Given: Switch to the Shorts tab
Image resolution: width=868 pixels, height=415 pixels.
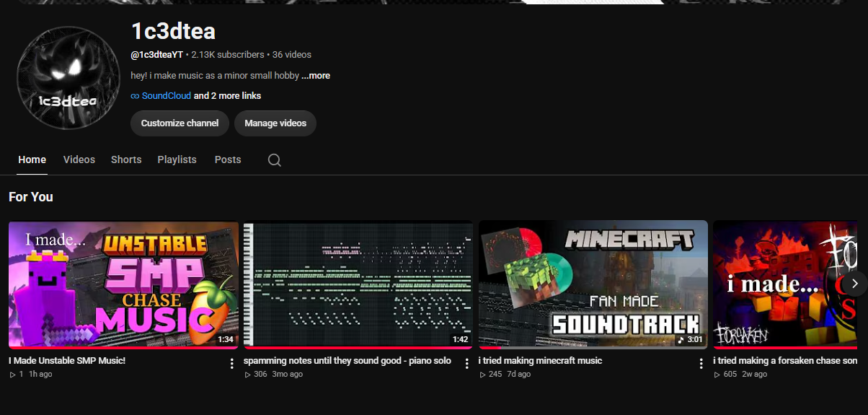Looking at the screenshot, I should [126, 160].
